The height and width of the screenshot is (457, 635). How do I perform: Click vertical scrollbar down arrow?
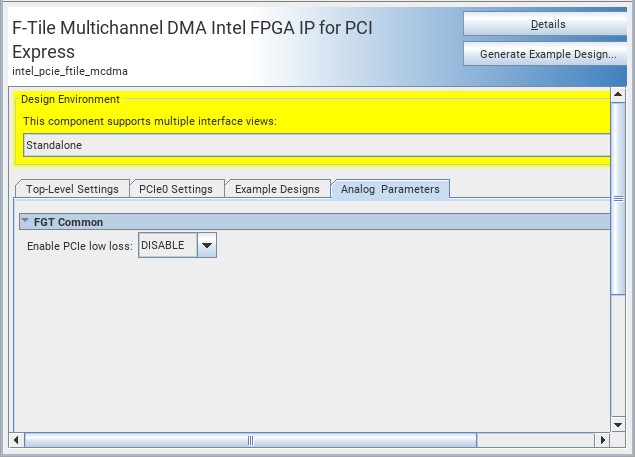(x=618, y=425)
